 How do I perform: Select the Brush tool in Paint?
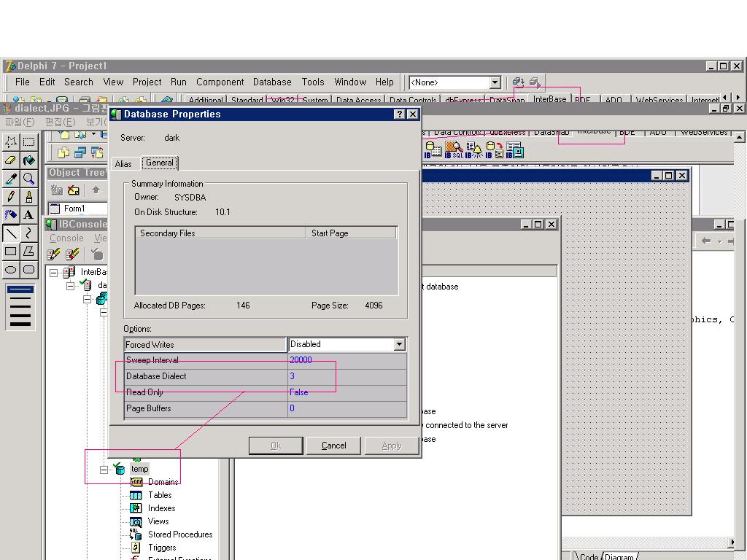coord(28,197)
